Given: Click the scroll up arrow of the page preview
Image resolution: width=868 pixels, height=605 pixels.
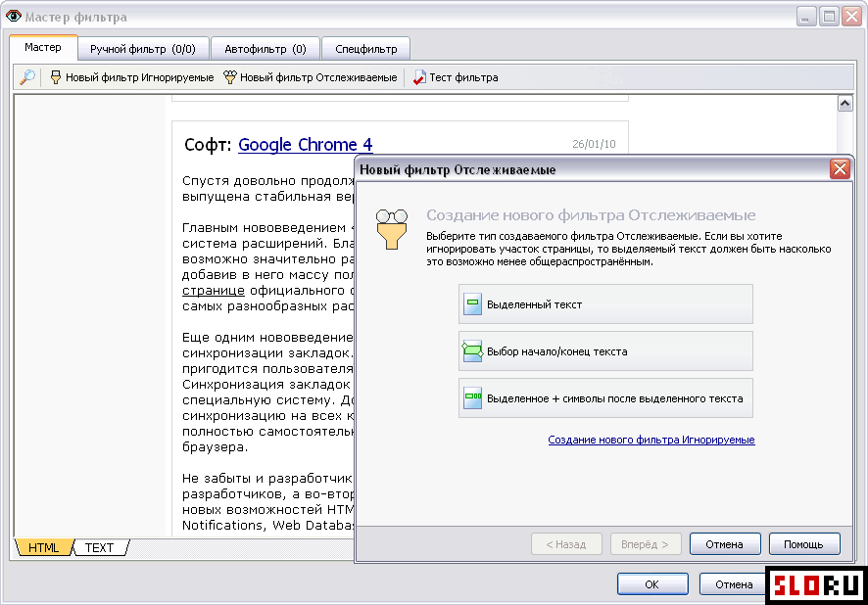Looking at the screenshot, I should tap(844, 104).
